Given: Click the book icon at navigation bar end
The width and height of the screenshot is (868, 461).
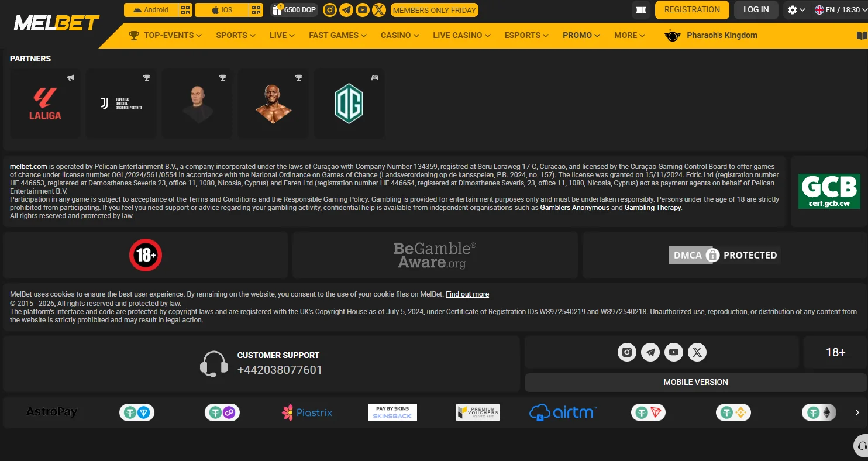Looking at the screenshot, I should tap(862, 36).
